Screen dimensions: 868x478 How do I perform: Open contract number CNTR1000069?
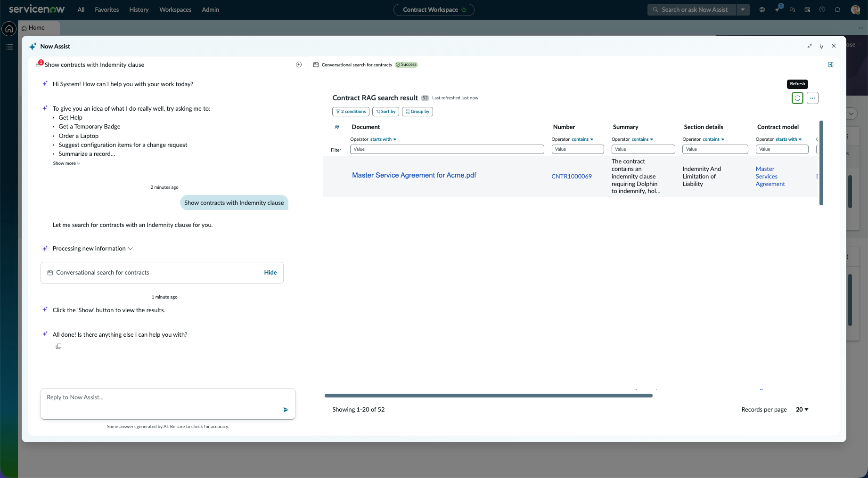[572, 176]
